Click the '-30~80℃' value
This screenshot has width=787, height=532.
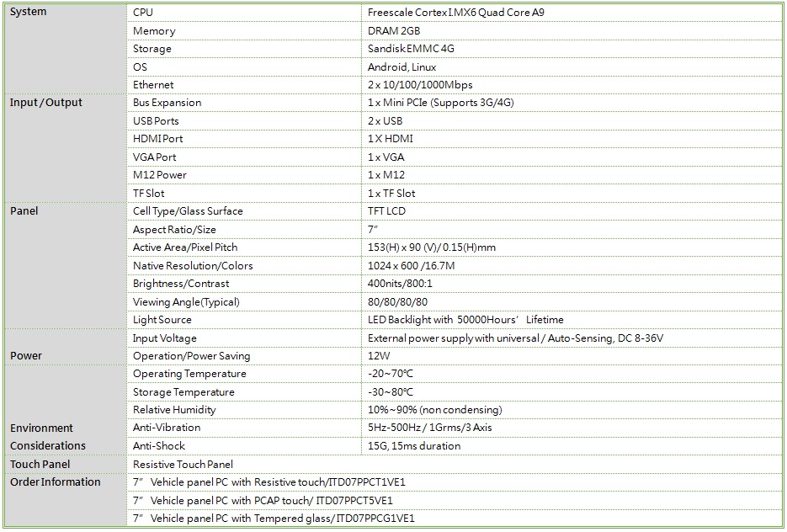(391, 392)
